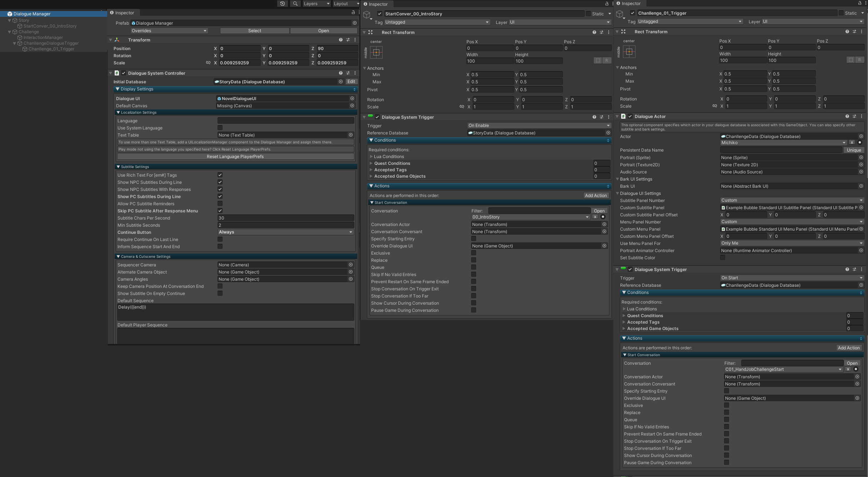The width and height of the screenshot is (868, 477).
Task: Enable Set Subtitle Color checkbox
Action: tap(723, 257)
